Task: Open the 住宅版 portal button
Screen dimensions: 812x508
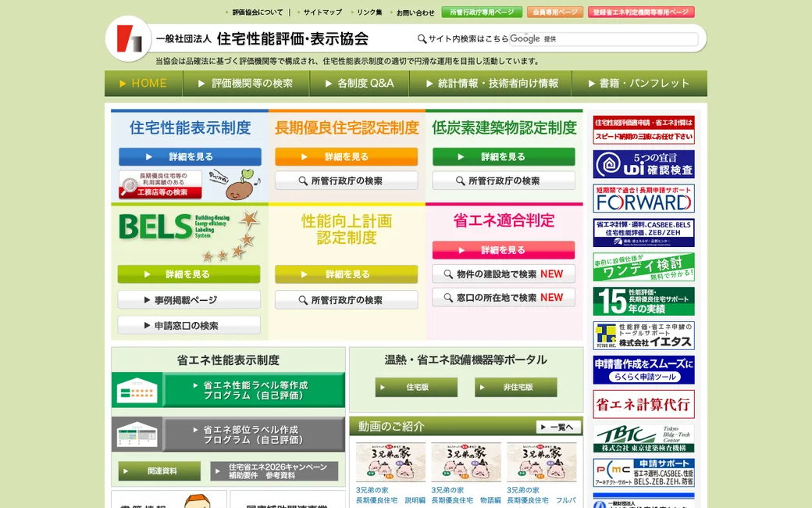Action: [416, 387]
